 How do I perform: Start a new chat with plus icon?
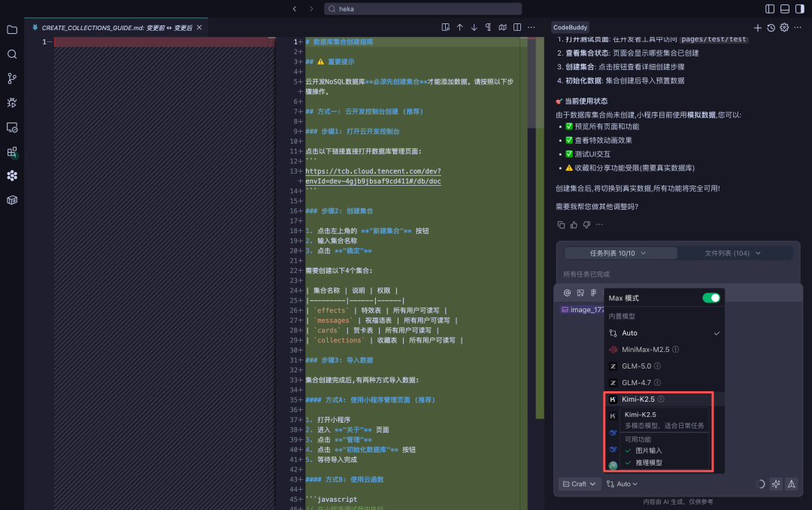coord(758,28)
